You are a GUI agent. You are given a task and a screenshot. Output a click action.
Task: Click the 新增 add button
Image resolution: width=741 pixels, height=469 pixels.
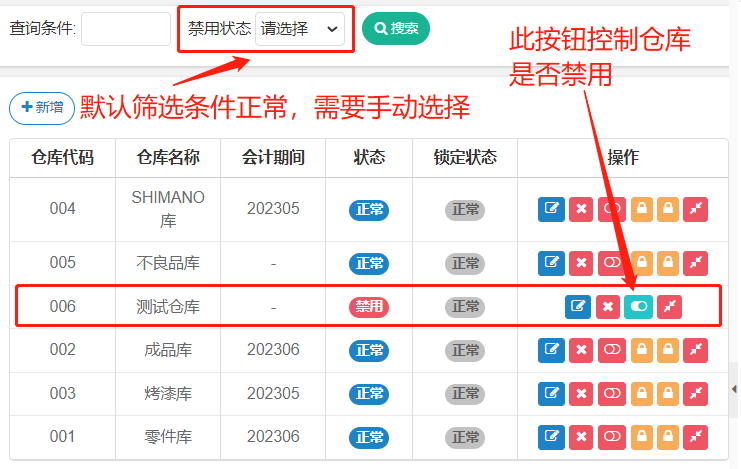(42, 108)
